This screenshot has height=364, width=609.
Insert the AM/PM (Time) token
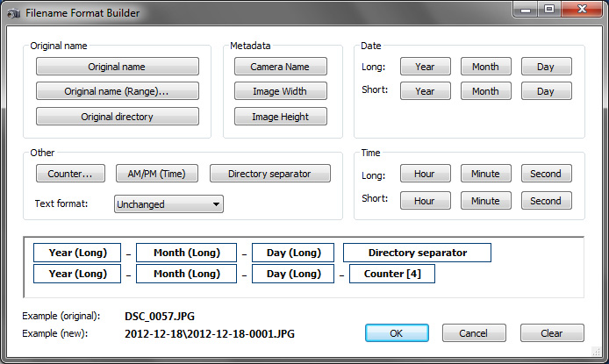click(x=157, y=174)
